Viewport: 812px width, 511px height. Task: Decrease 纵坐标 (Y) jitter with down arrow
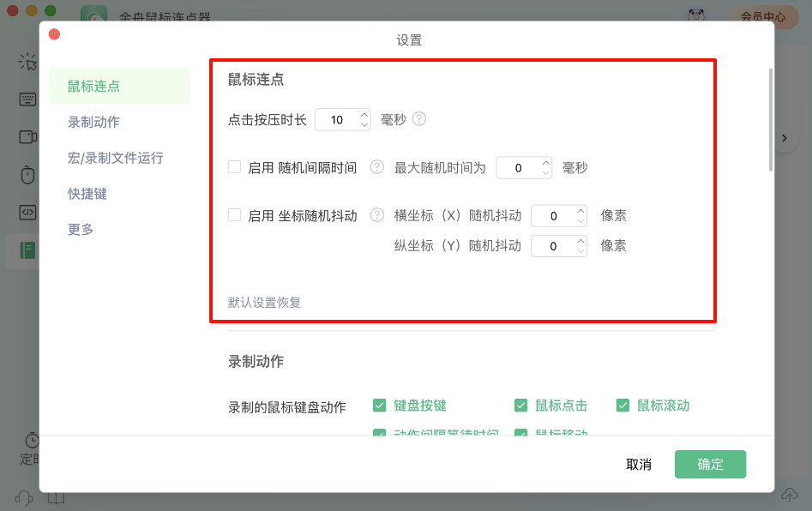[580, 250]
